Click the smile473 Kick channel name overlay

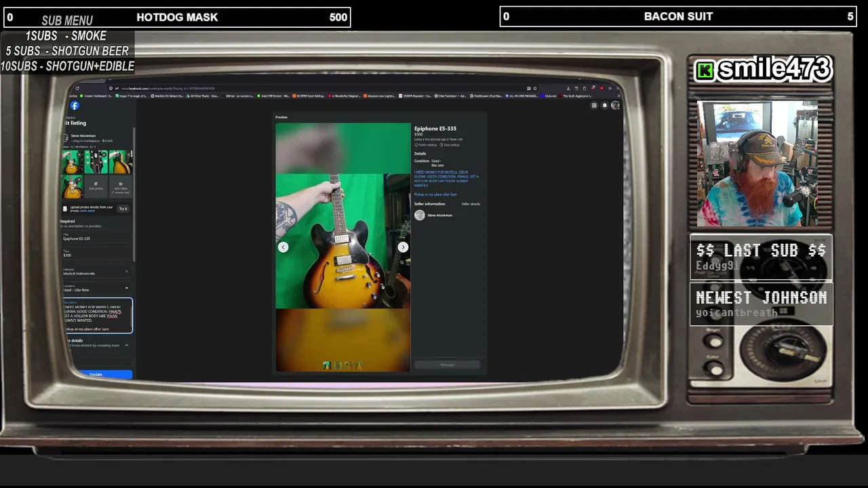(x=763, y=68)
